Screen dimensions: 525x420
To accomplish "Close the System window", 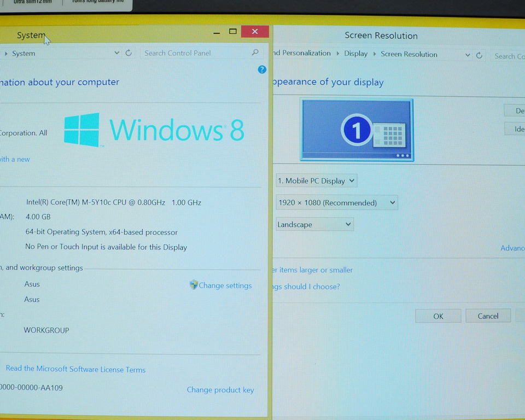I will [255, 32].
